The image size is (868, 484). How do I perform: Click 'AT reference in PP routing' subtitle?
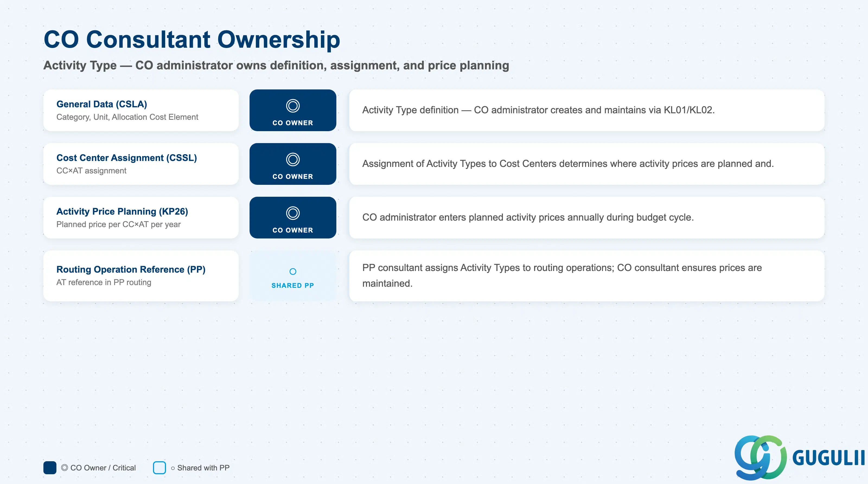(104, 282)
